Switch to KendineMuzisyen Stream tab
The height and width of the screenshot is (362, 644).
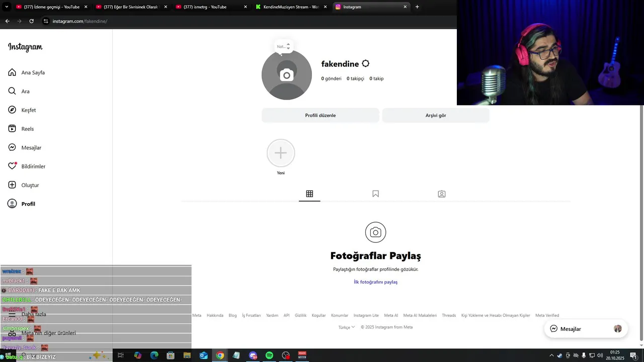[291, 7]
